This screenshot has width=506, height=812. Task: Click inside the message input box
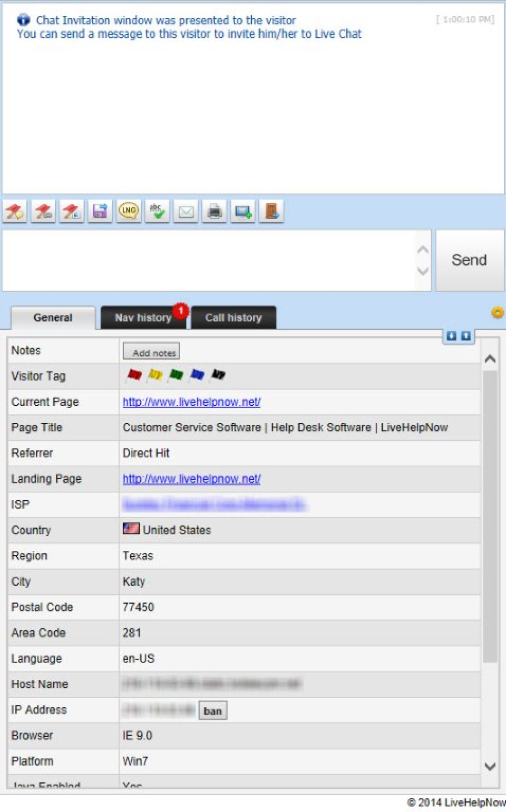(x=209, y=260)
